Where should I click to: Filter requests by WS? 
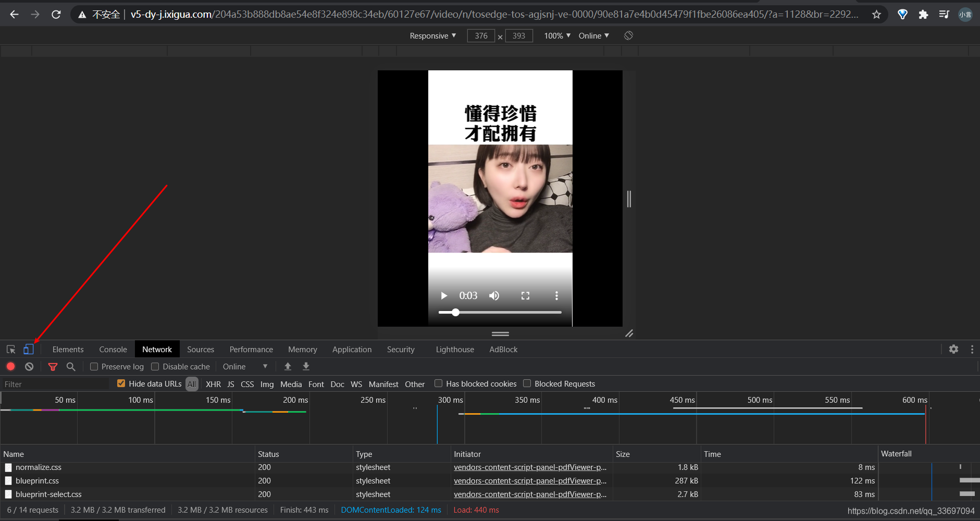(x=356, y=384)
